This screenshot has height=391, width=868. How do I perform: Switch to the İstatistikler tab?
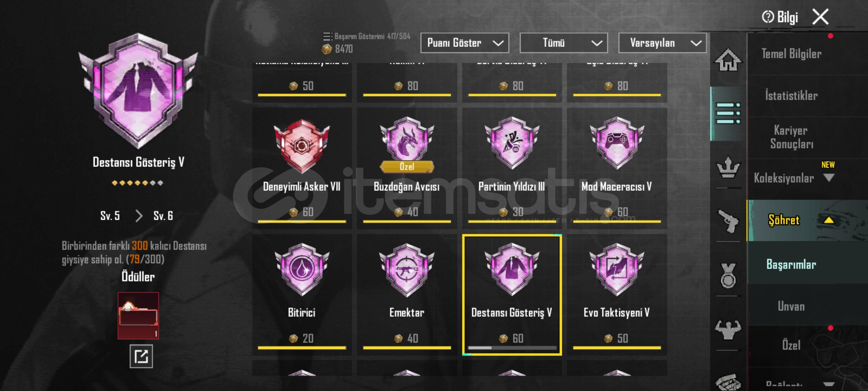[x=791, y=96]
